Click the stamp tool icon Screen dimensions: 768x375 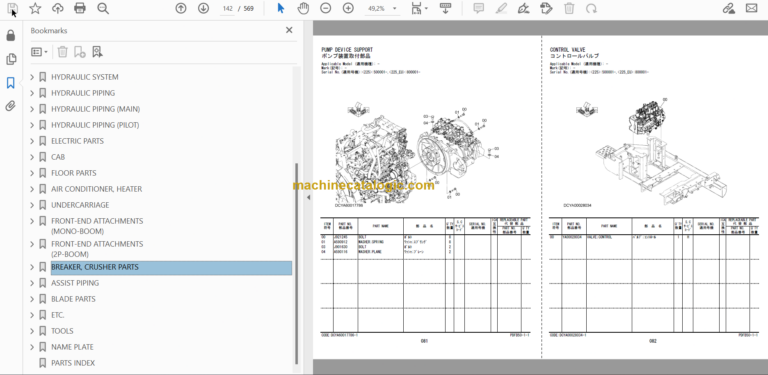(x=546, y=8)
